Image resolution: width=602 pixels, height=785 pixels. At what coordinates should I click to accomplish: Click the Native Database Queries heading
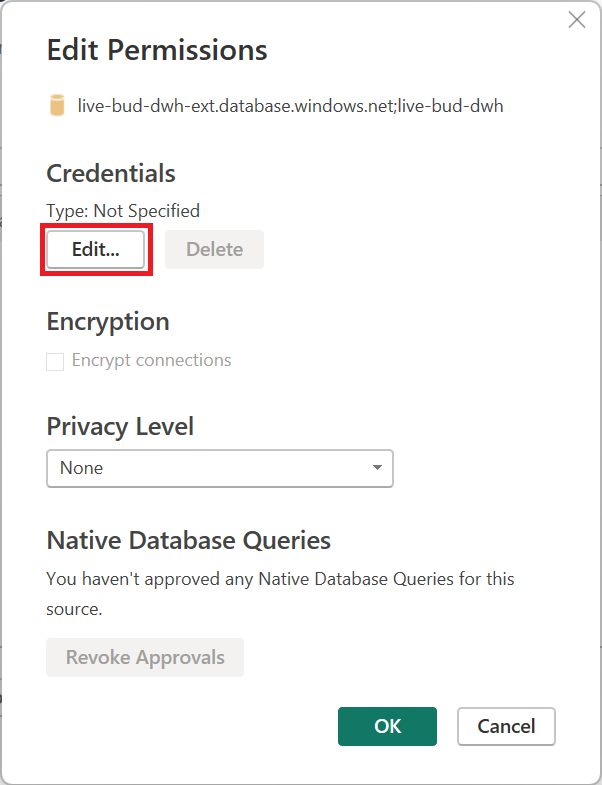pyautogui.click(x=189, y=541)
